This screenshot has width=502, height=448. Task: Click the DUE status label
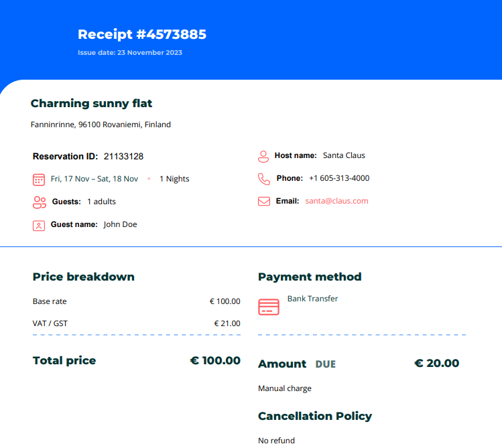click(326, 364)
